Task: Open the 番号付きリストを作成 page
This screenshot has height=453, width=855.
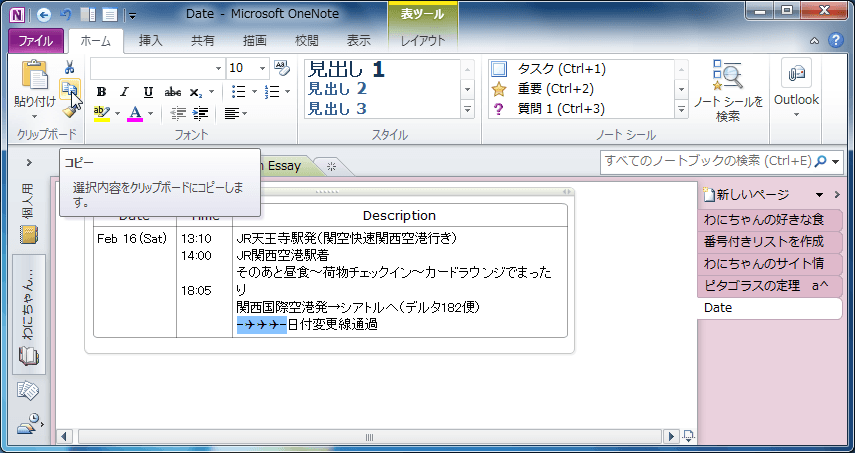Action: coord(769,241)
